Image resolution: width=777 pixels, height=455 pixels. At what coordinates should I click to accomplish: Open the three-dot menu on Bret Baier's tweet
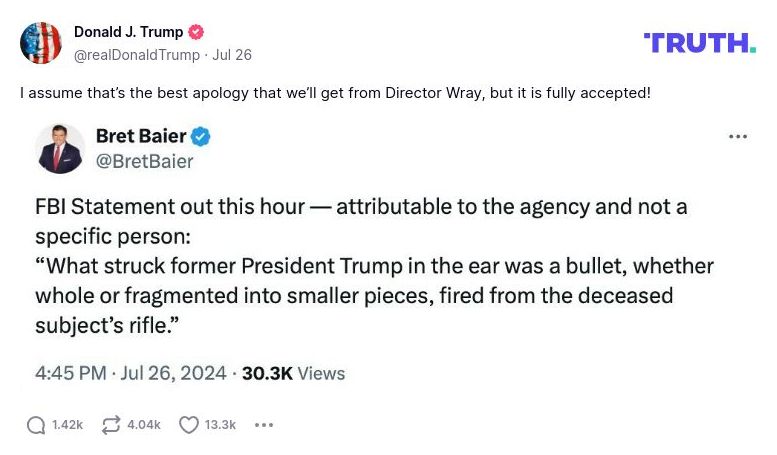point(738,137)
